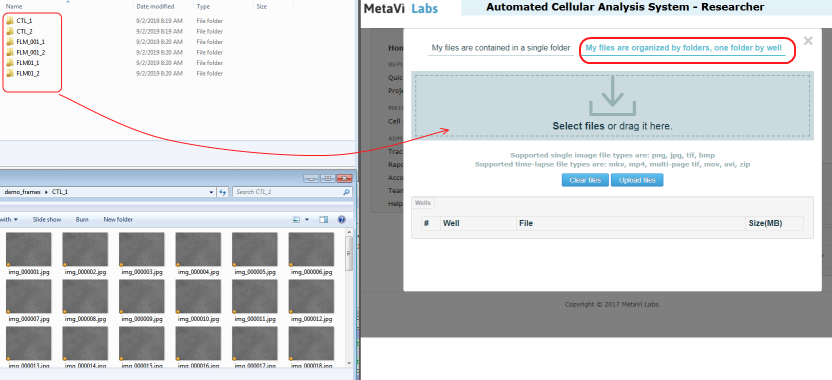Screen dimensions: 832x380
Task: Switch to 'organized by folders, one folder by well' tab
Action: click(x=683, y=48)
